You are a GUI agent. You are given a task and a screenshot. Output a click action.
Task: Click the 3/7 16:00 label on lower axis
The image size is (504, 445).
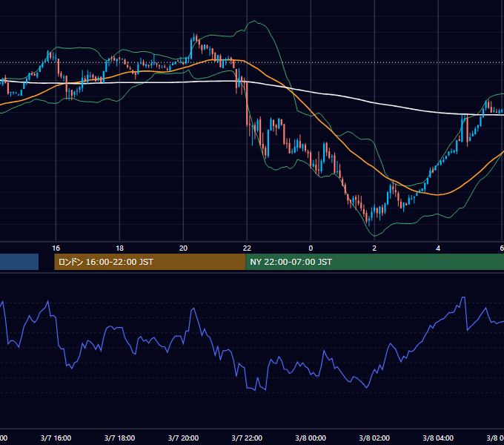(x=56, y=438)
